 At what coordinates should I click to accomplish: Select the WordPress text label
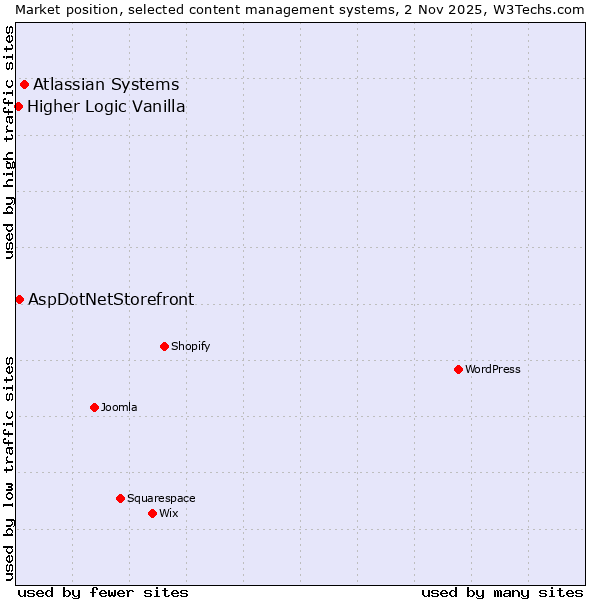[x=493, y=370]
